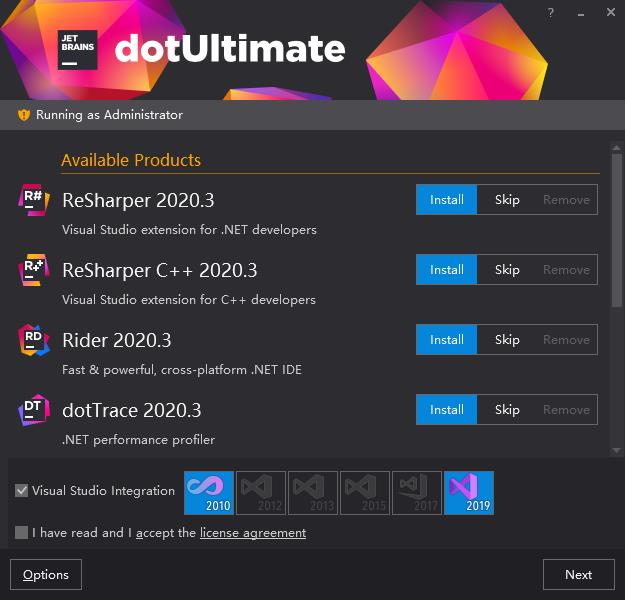Toggle Visual Studio 2012 integration
This screenshot has height=600, width=625.
click(261, 493)
